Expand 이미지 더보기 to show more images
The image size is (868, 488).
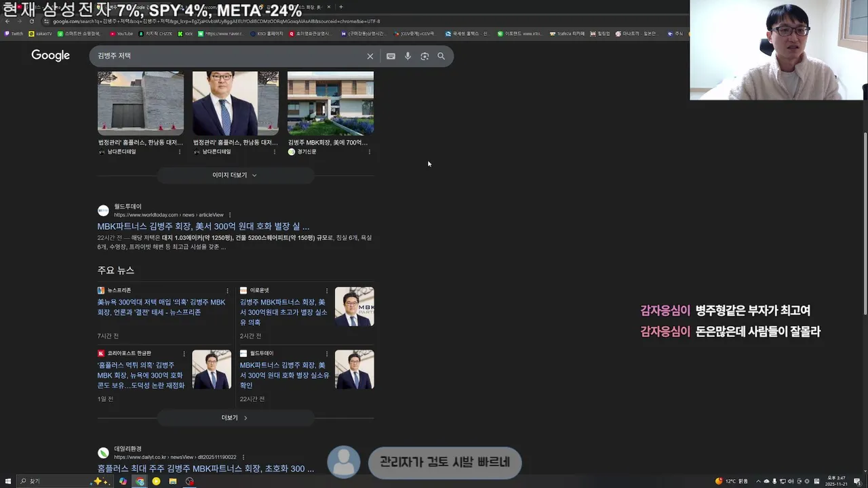tap(235, 175)
